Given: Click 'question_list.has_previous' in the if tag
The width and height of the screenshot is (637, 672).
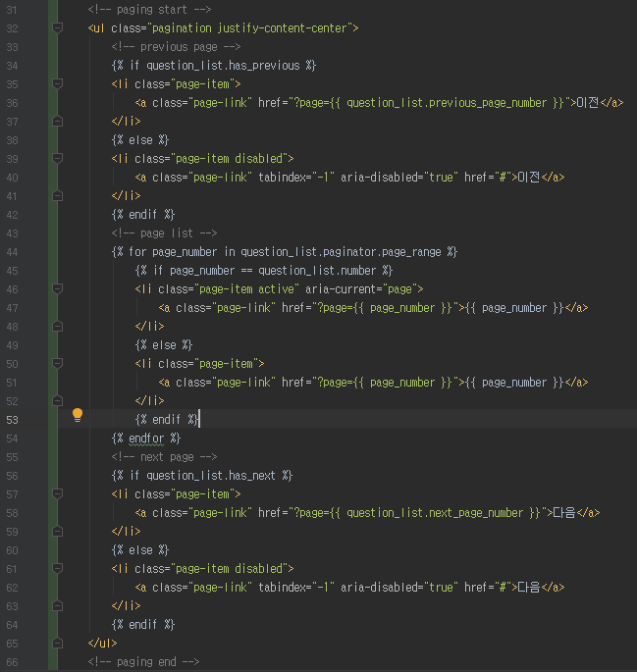Looking at the screenshot, I should coord(223,66).
